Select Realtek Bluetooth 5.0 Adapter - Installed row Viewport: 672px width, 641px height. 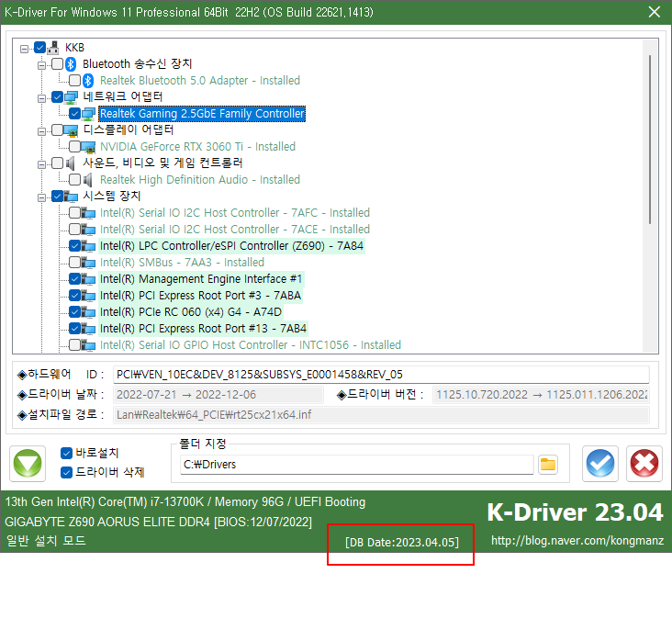(x=200, y=81)
